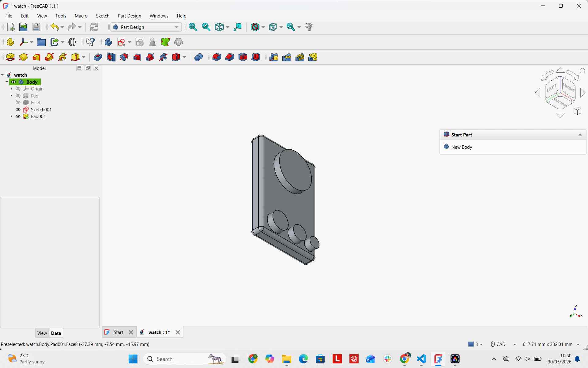Select the Linear Pattern tool
The width and height of the screenshot is (588, 368).
[287, 57]
